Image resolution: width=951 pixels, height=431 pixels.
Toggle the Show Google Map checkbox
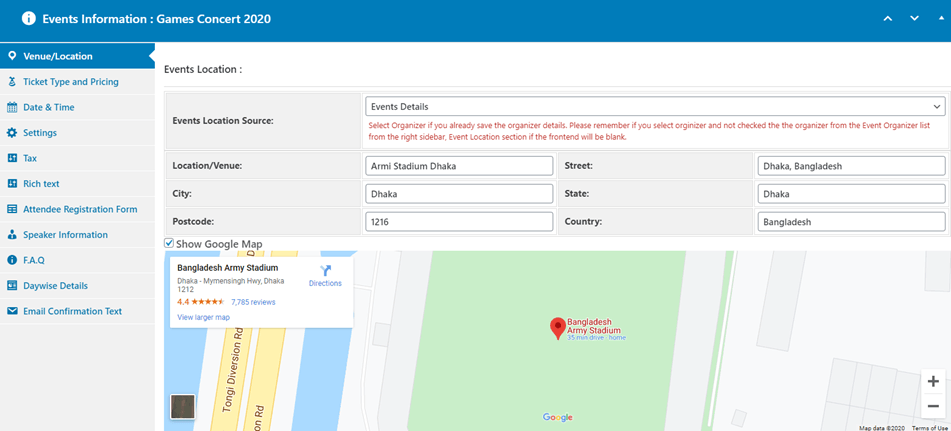point(169,243)
